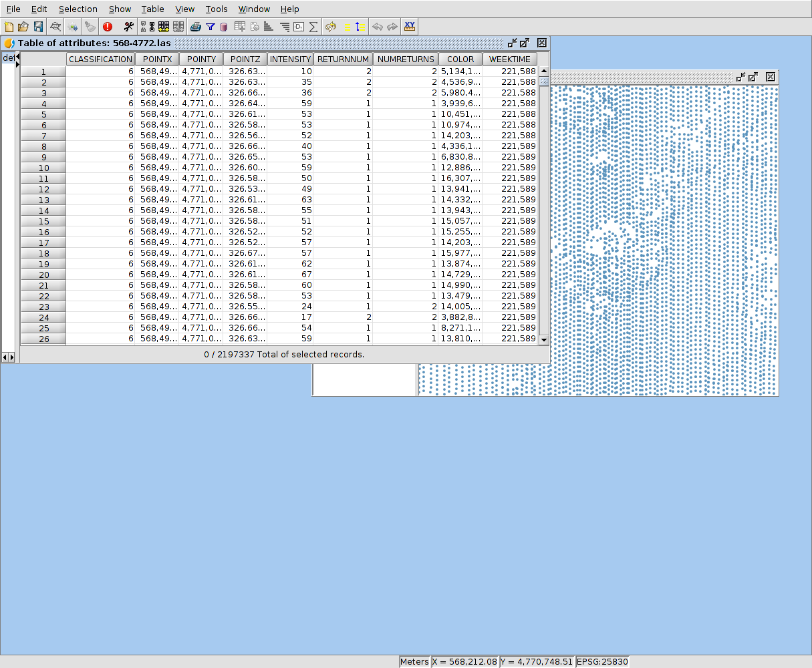Click the sort ascending icon
This screenshot has height=668, width=812.
(269, 27)
